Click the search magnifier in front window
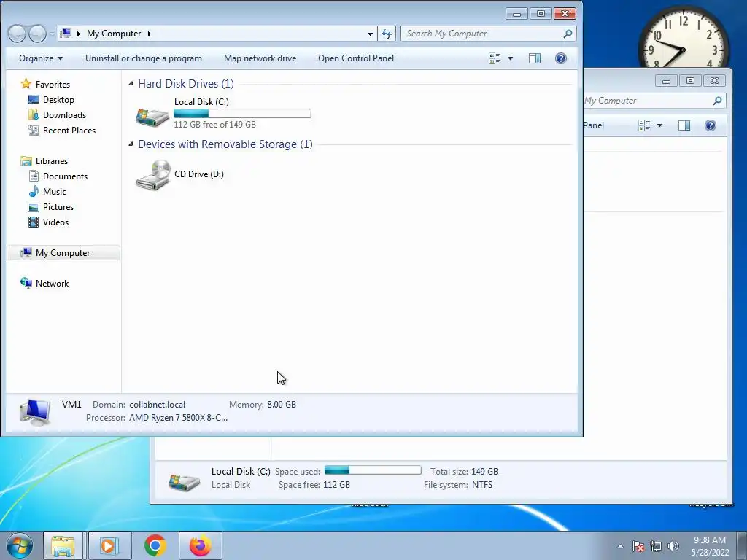Viewport: 747px width, 560px height. point(568,34)
